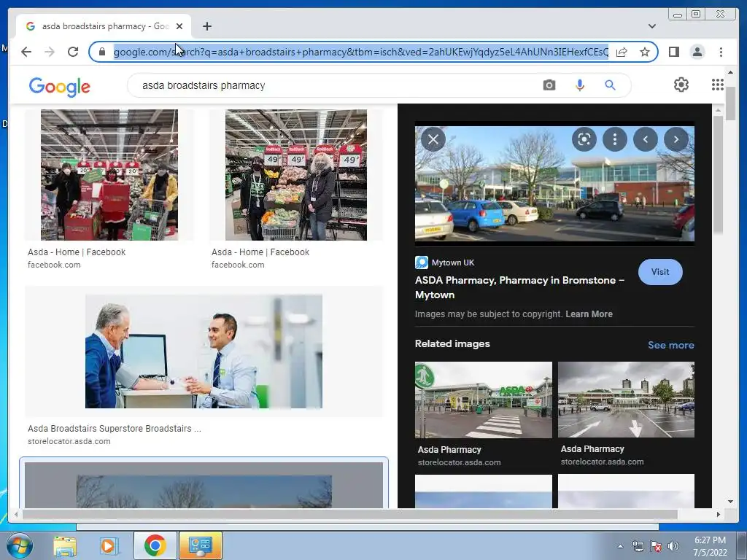
Task: View site information via the lock icon
Action: (101, 52)
